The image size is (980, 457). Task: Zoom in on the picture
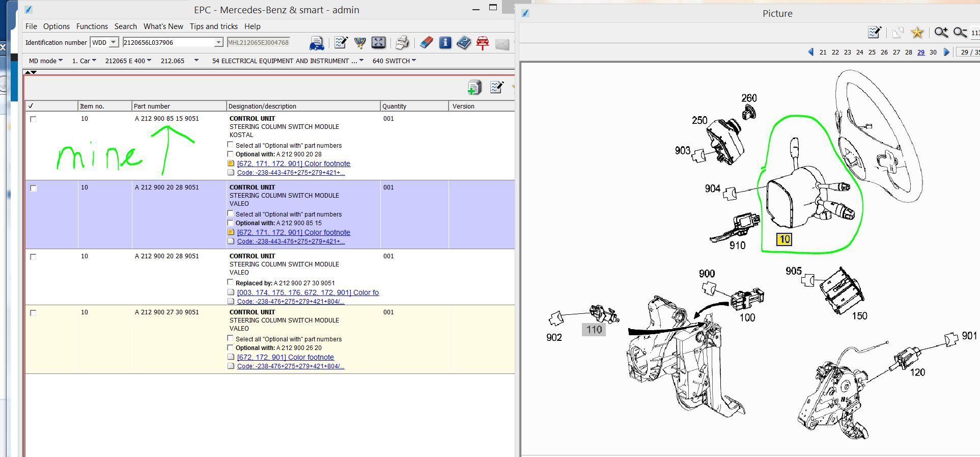click(941, 33)
